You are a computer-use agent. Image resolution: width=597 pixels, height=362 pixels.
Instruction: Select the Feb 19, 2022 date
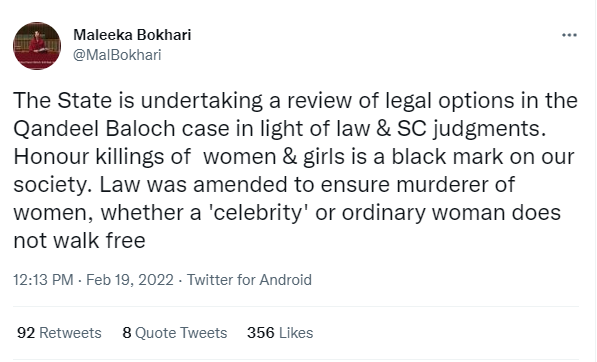click(130, 280)
